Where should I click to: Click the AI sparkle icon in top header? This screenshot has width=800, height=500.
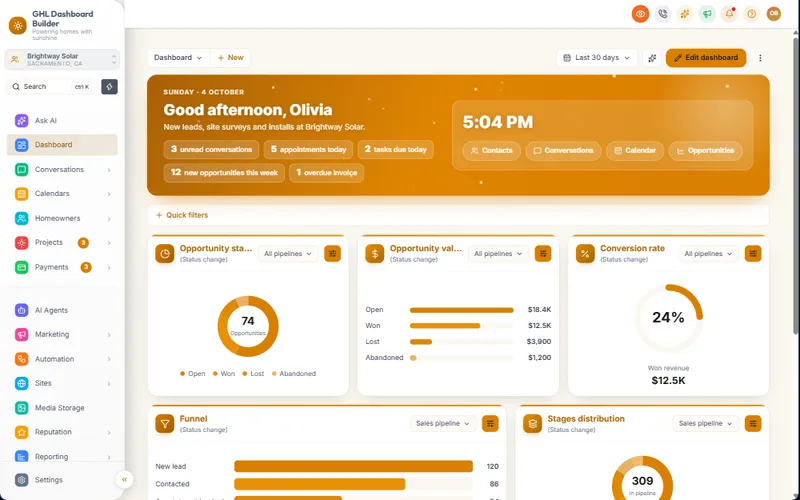(x=685, y=14)
